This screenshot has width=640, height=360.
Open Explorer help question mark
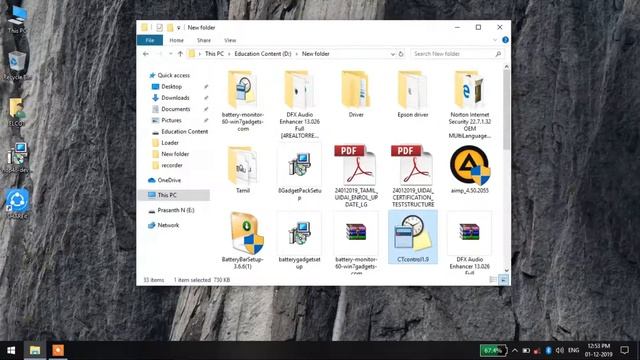(x=505, y=40)
